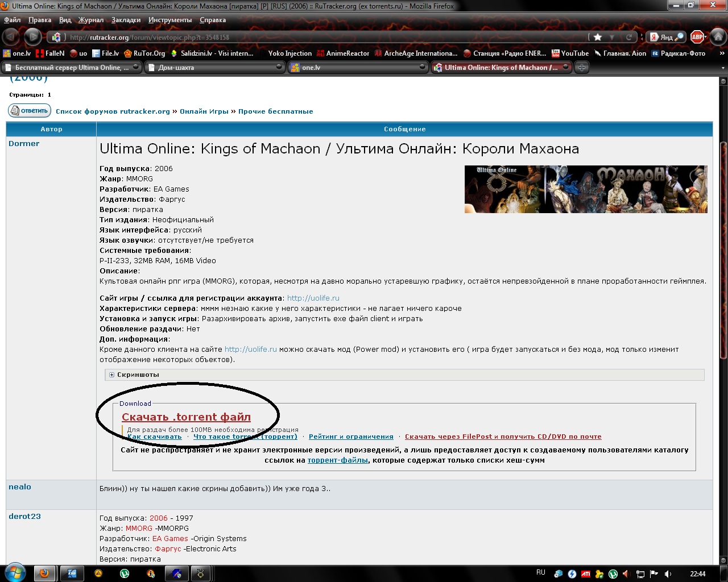This screenshot has height=582, width=728.
Task: Click the ATI icon in system tray
Action: pyautogui.click(x=586, y=574)
